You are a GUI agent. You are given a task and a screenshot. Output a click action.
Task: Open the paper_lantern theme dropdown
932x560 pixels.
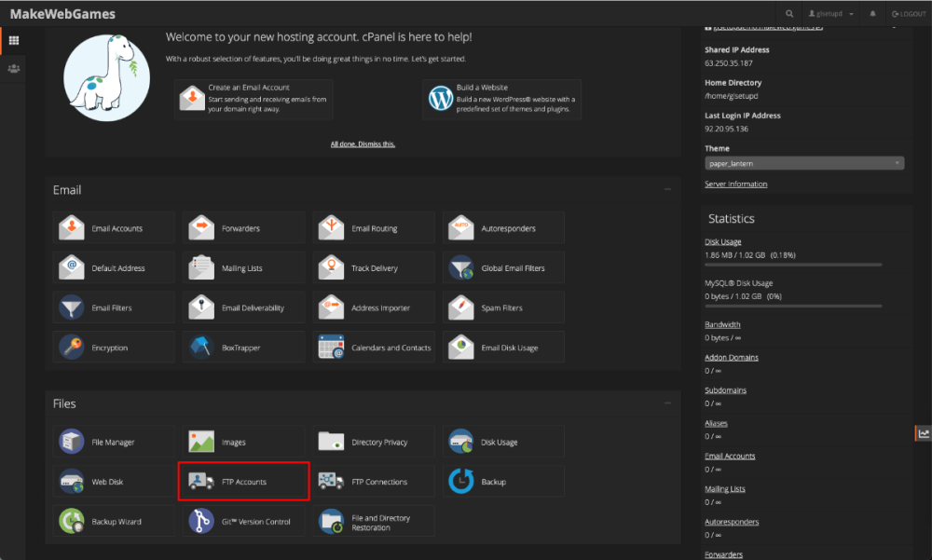click(x=803, y=163)
